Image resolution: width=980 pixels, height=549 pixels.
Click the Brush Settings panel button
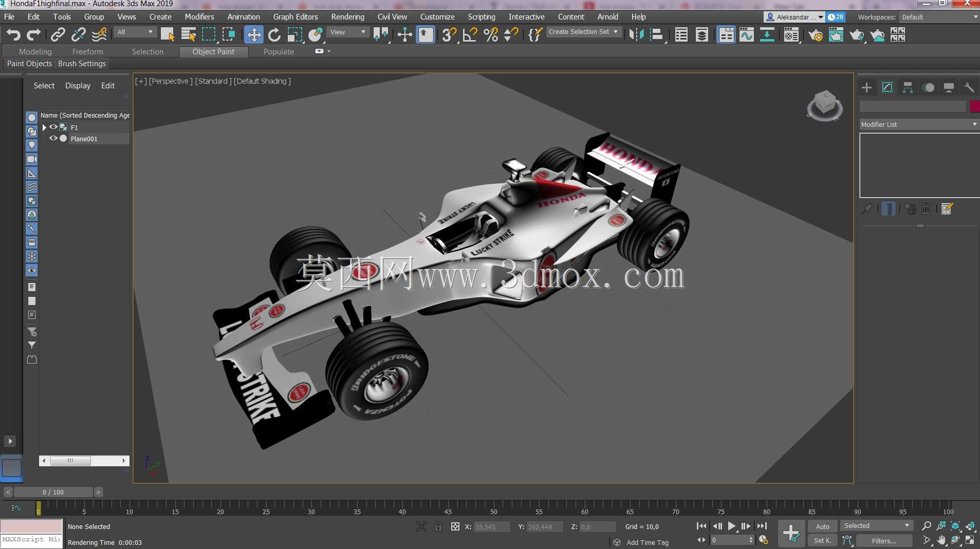pyautogui.click(x=82, y=64)
